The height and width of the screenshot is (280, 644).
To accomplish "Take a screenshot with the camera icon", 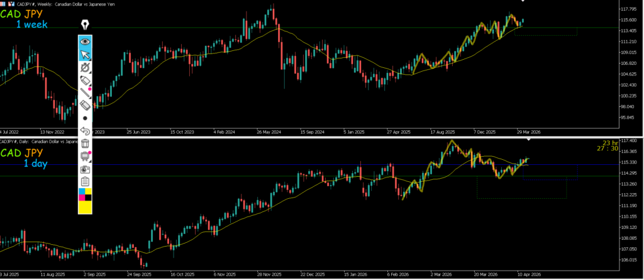I will click(86, 169).
